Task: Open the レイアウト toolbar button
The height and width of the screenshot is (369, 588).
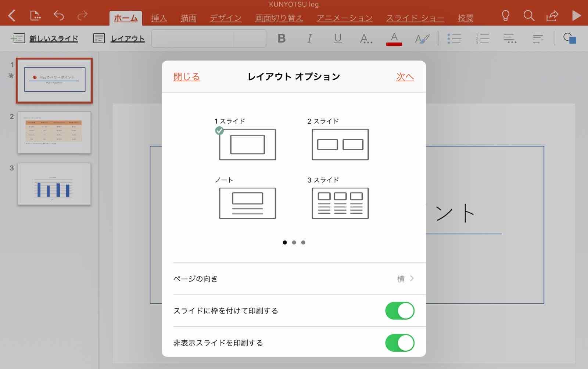Action: (x=119, y=38)
